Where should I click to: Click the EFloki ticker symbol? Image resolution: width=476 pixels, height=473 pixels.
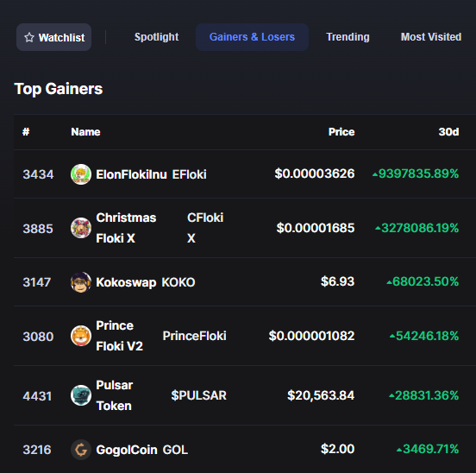pyautogui.click(x=189, y=174)
